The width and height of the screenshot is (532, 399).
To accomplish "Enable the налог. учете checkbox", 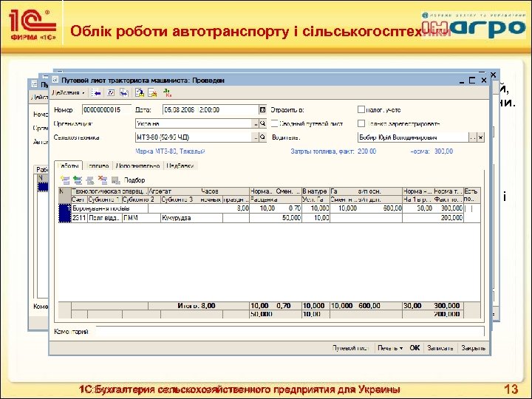I will pyautogui.click(x=361, y=109).
